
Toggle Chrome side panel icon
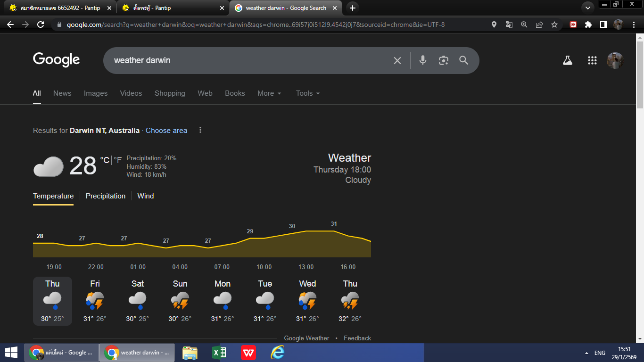[x=603, y=25]
